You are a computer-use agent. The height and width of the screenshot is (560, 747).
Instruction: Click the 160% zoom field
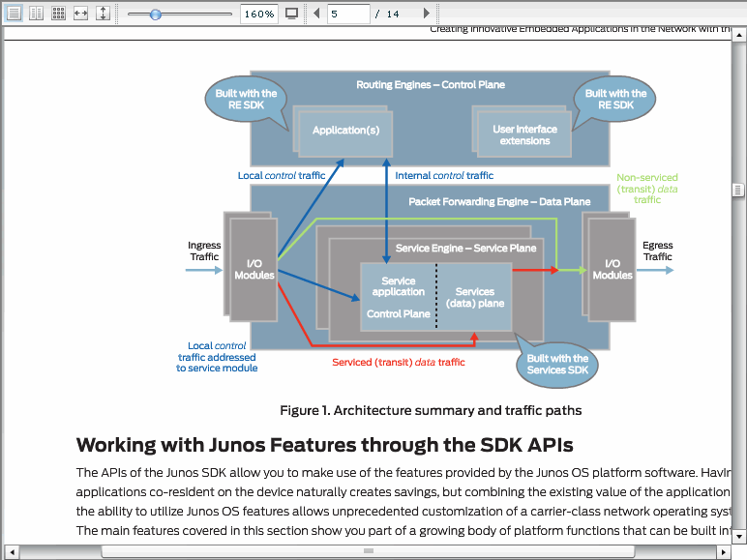click(x=259, y=14)
